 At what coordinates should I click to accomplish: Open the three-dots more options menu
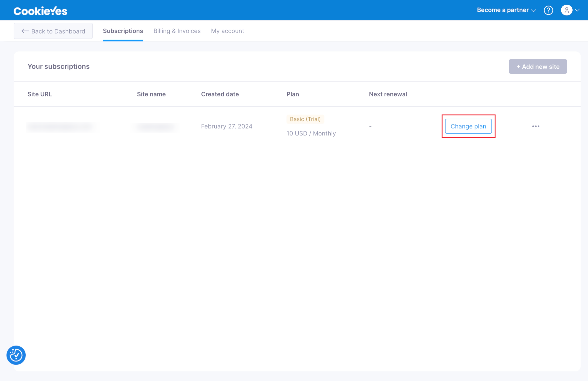pos(536,126)
